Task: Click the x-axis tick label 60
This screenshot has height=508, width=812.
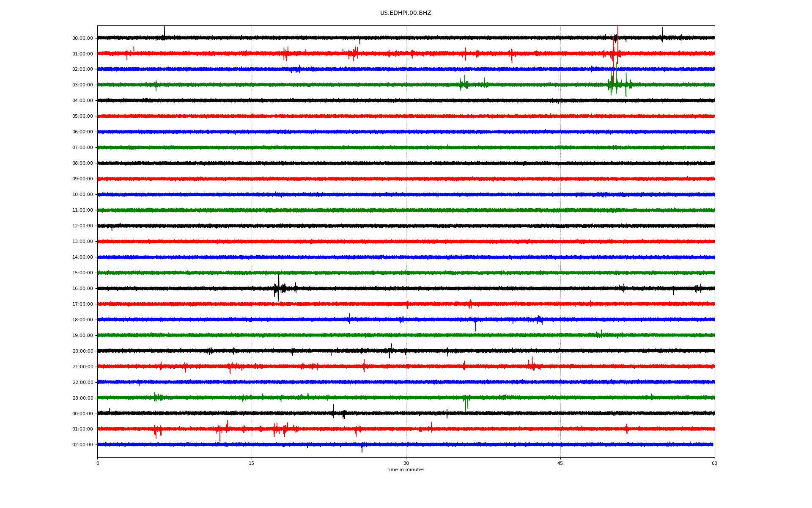Action: (x=714, y=464)
